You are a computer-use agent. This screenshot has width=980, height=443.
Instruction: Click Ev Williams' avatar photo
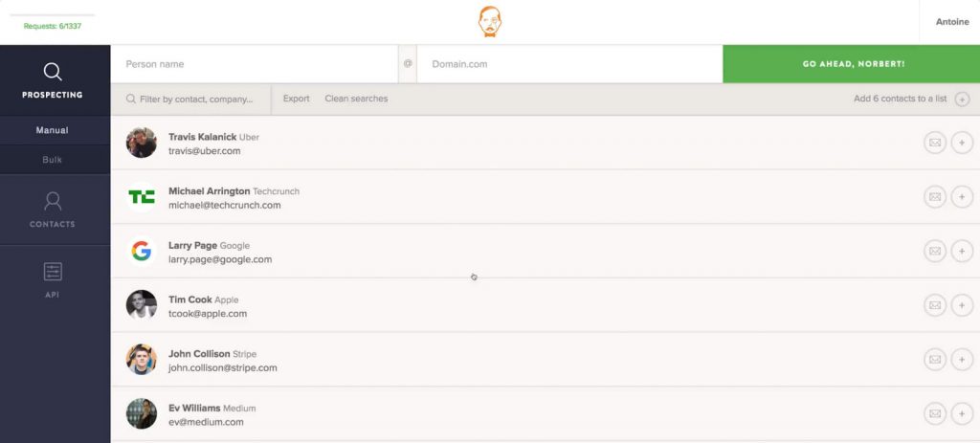tap(142, 413)
